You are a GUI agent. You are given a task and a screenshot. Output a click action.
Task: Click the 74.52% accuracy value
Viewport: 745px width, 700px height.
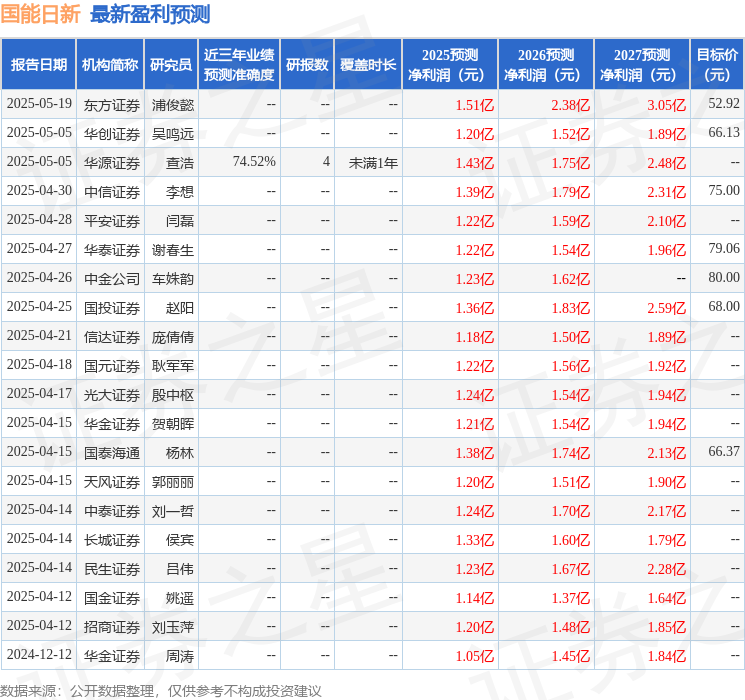[254, 162]
